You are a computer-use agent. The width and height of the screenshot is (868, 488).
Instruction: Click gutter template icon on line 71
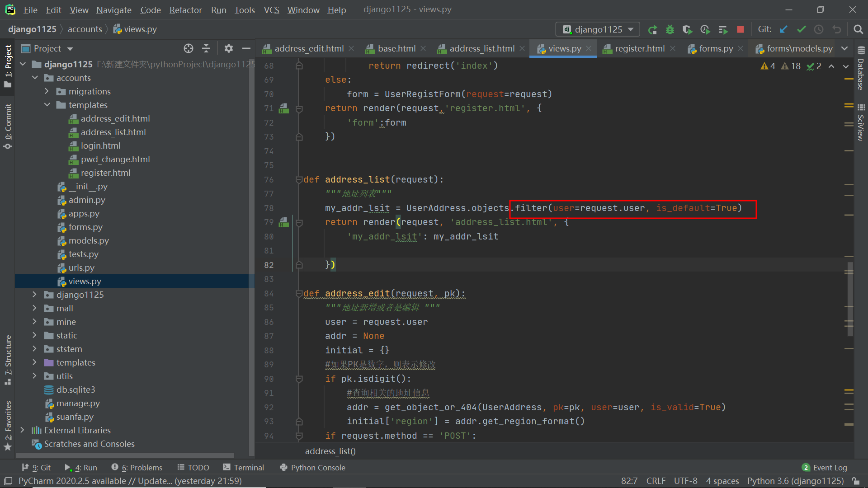point(284,108)
